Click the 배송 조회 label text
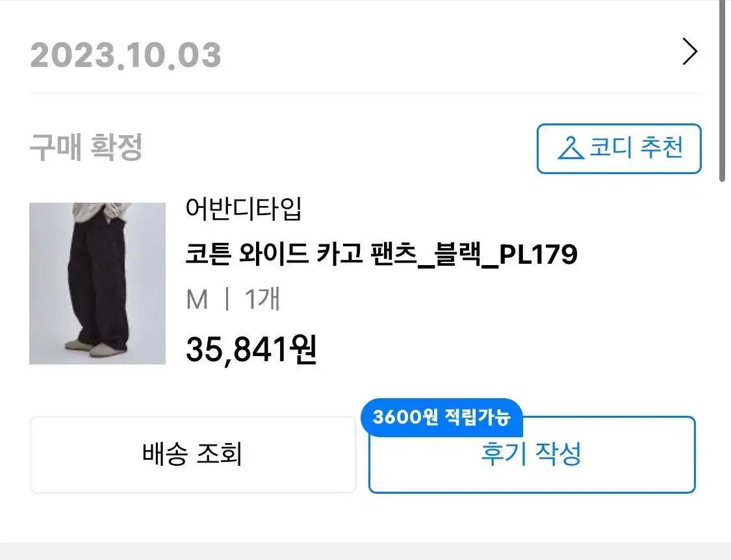This screenshot has width=731, height=560. tap(192, 453)
